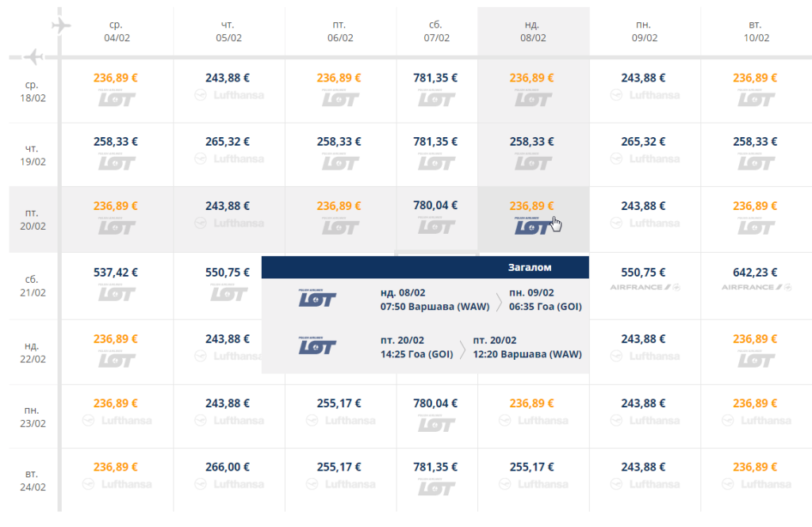This screenshot has height=527, width=812.
Task: Select the 537,42 € fare on 21/02
Action: 116,273
